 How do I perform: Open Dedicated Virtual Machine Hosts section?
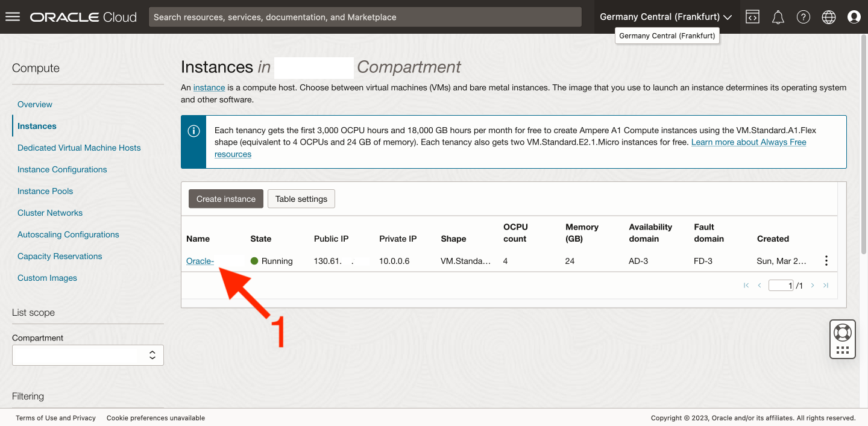[79, 148]
